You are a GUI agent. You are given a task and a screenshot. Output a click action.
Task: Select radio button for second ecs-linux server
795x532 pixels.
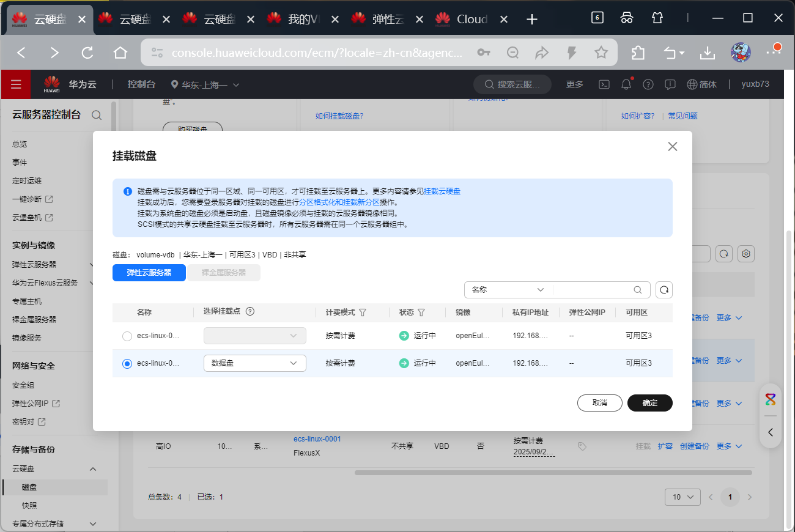tap(127, 363)
